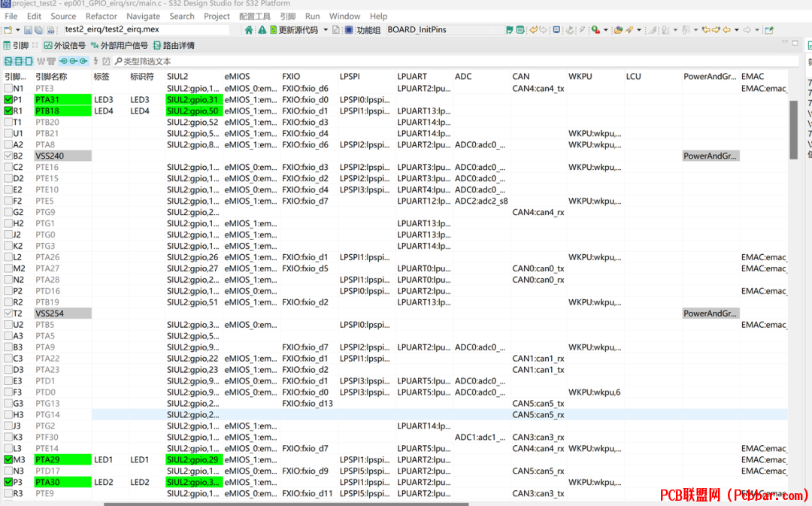This screenshot has width=812, height=506.
Task: Click the green warning triangle icon
Action: click(x=262, y=30)
